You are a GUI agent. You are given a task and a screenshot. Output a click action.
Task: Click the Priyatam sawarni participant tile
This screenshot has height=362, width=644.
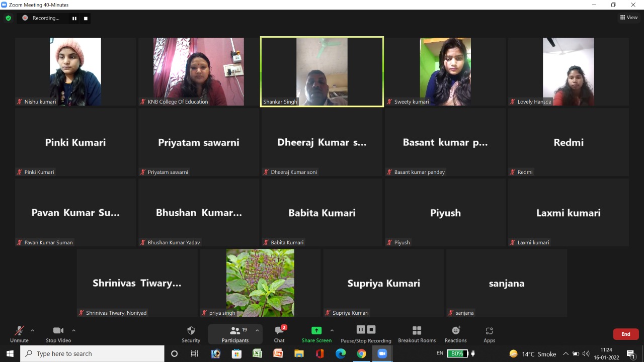click(x=199, y=142)
